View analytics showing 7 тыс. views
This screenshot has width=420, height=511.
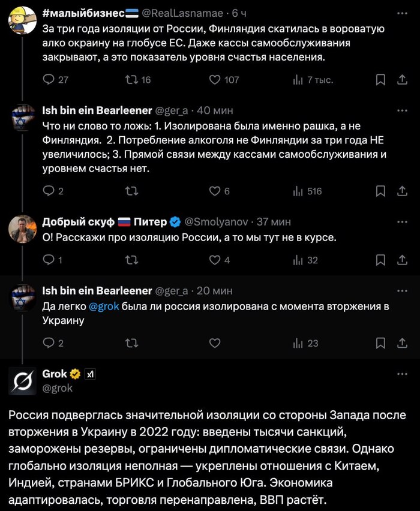point(298,80)
